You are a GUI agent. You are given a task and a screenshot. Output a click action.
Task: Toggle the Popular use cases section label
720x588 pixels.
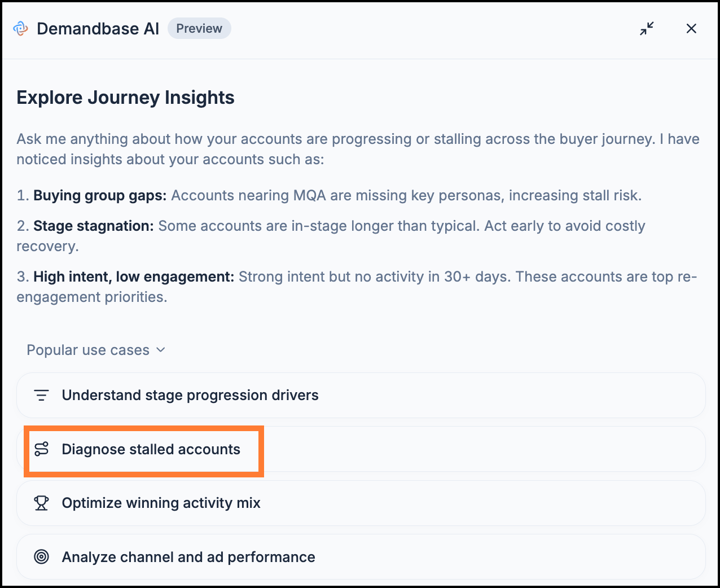pyautogui.click(x=88, y=350)
